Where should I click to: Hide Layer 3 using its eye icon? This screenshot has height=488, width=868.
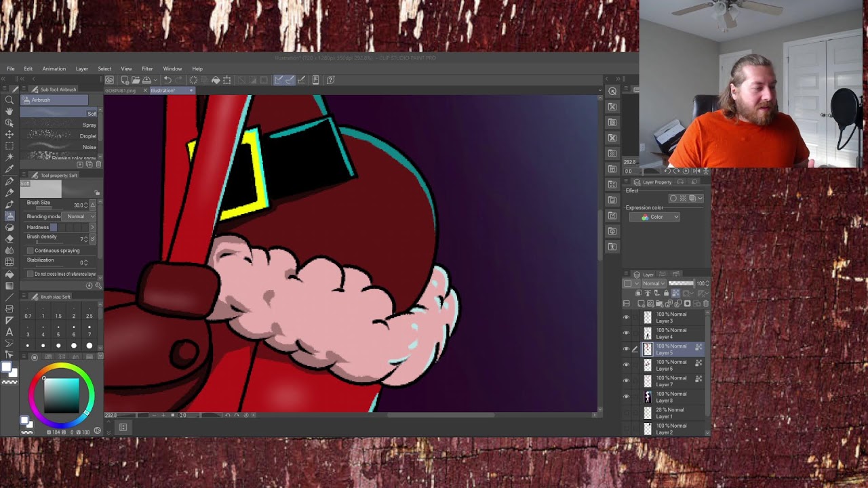click(x=626, y=317)
